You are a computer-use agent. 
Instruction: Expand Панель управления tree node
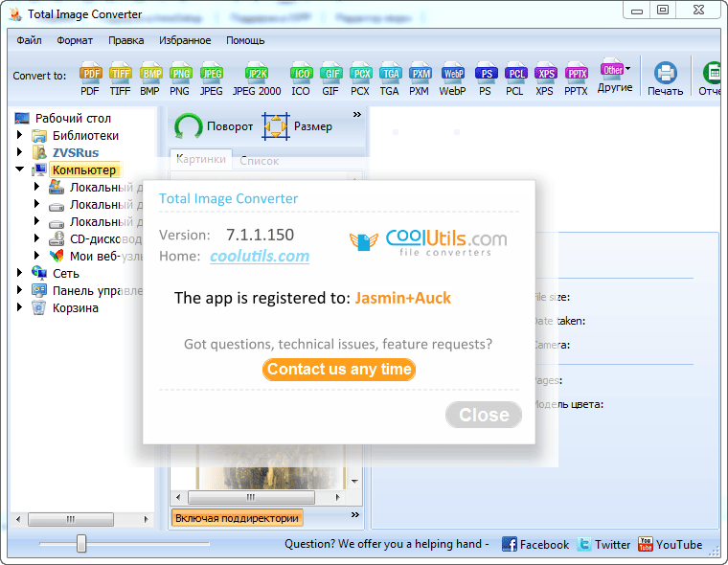[x=19, y=290]
